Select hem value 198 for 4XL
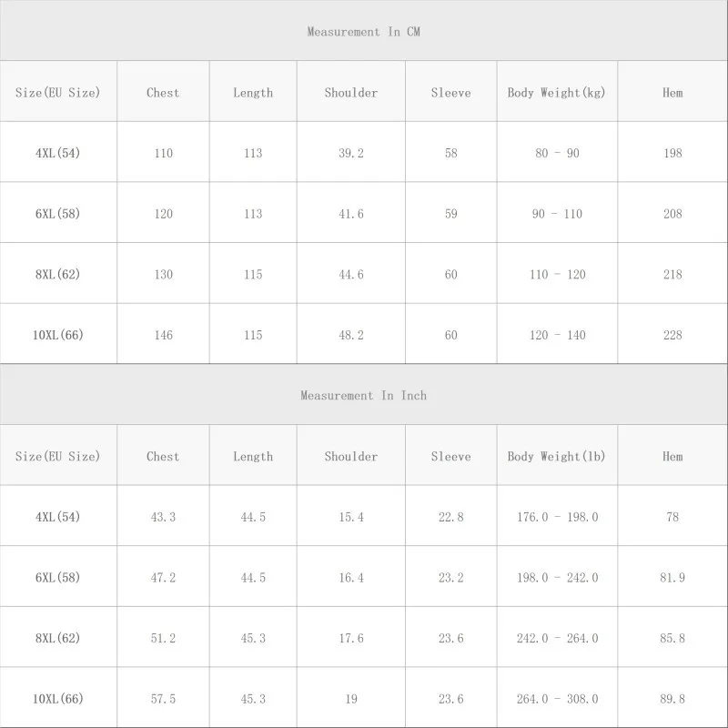 [672, 153]
